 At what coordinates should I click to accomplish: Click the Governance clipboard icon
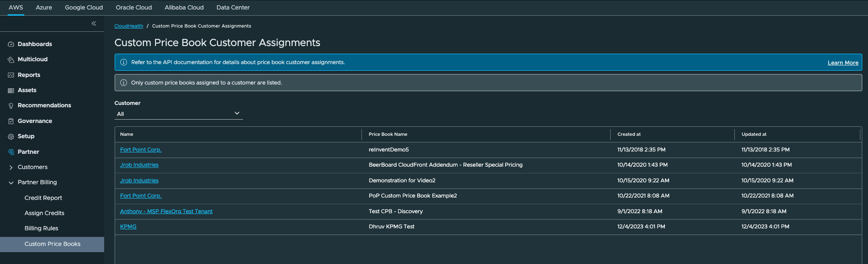(11, 121)
